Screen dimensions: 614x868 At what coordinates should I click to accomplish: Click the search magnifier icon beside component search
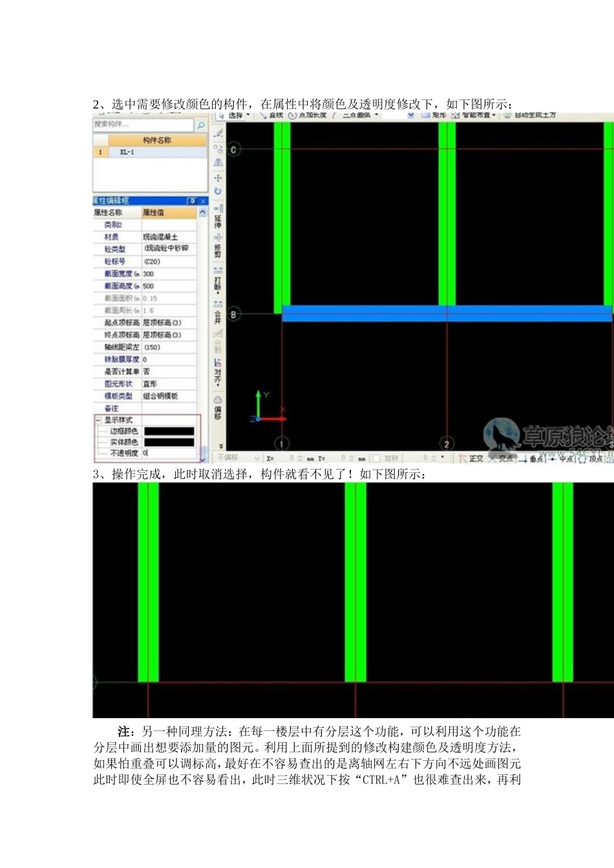pos(201,125)
